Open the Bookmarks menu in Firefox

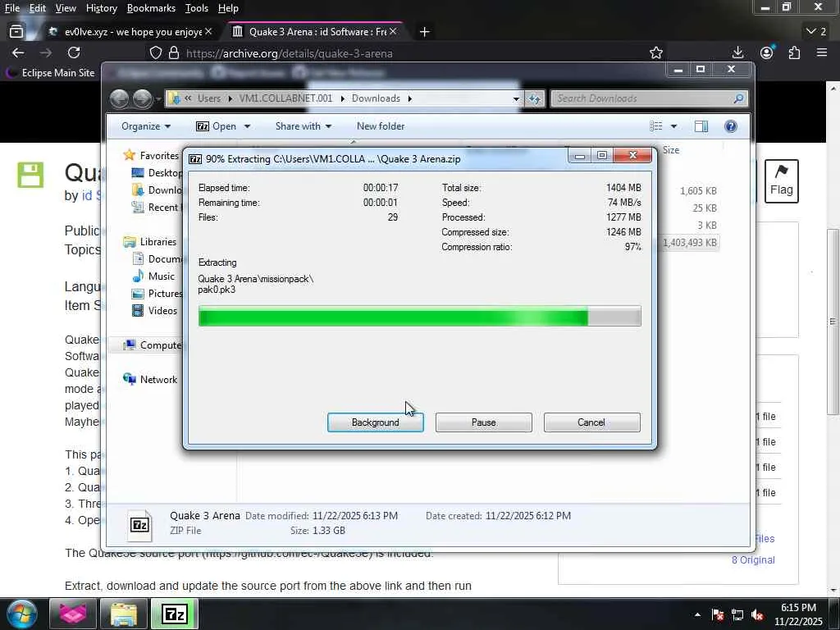151,8
